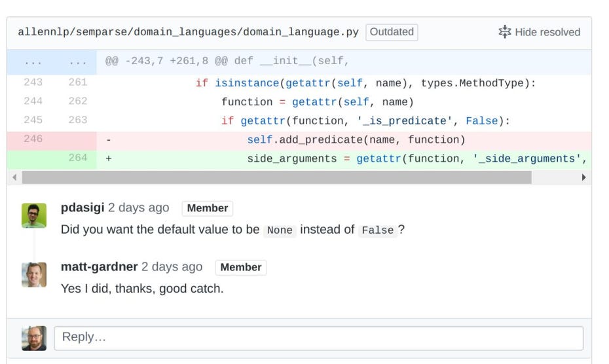609x364 pixels.
Task: Focus the Reply… text field
Action: (x=318, y=338)
